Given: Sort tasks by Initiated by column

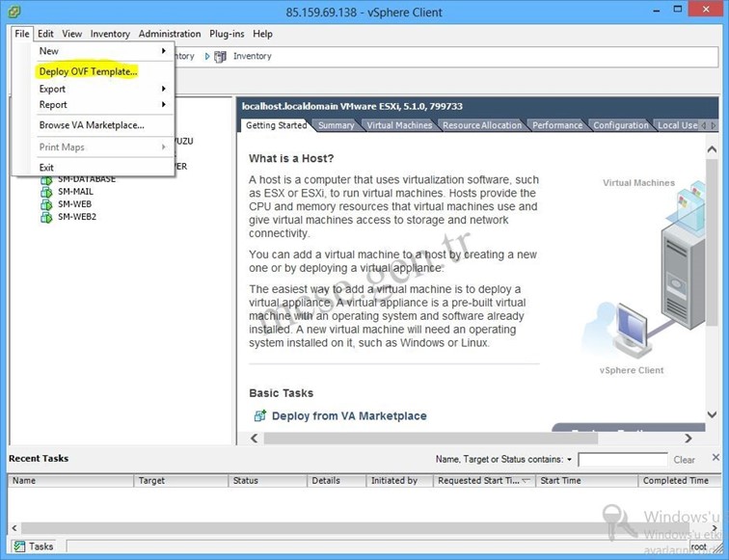Looking at the screenshot, I should tap(400, 481).
